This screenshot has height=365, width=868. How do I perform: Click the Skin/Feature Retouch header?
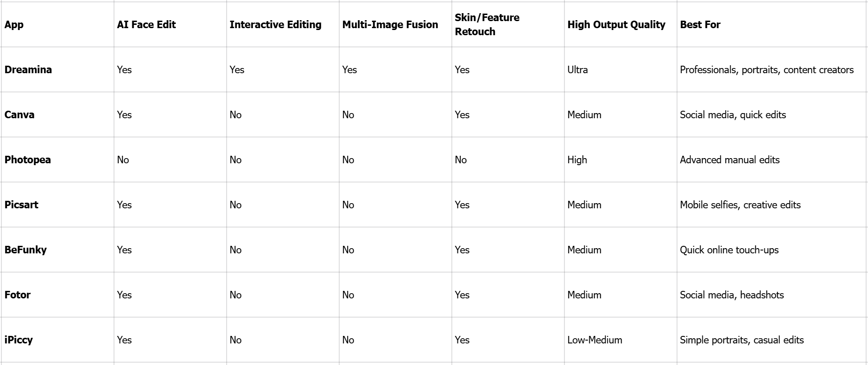(x=487, y=25)
